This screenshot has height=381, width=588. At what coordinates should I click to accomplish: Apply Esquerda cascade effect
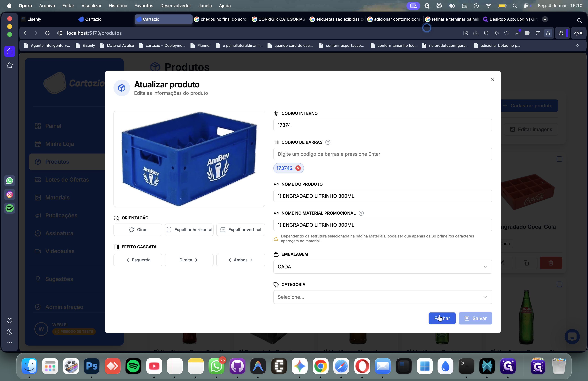138,260
